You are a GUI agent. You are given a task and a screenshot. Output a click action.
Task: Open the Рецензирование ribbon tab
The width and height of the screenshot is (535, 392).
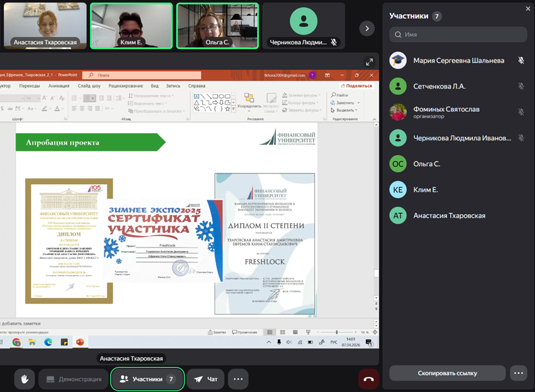pos(126,86)
